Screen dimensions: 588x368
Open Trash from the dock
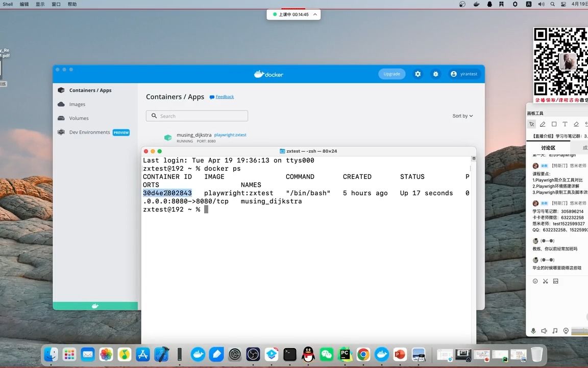(x=537, y=354)
